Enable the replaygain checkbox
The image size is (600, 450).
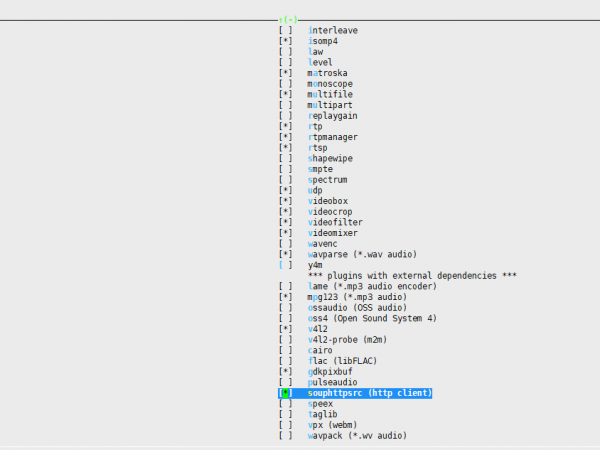pyautogui.click(x=286, y=116)
